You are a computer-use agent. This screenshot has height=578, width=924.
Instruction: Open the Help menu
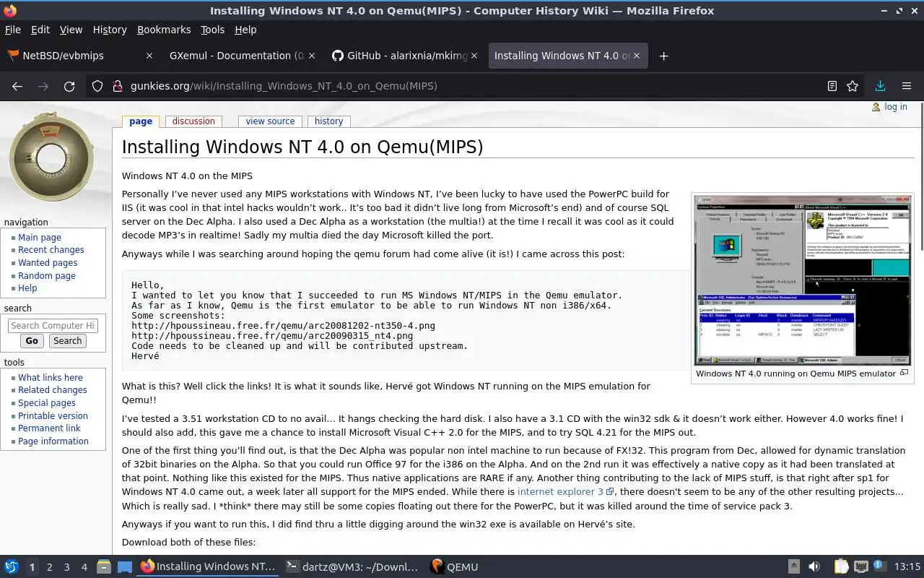pos(245,30)
